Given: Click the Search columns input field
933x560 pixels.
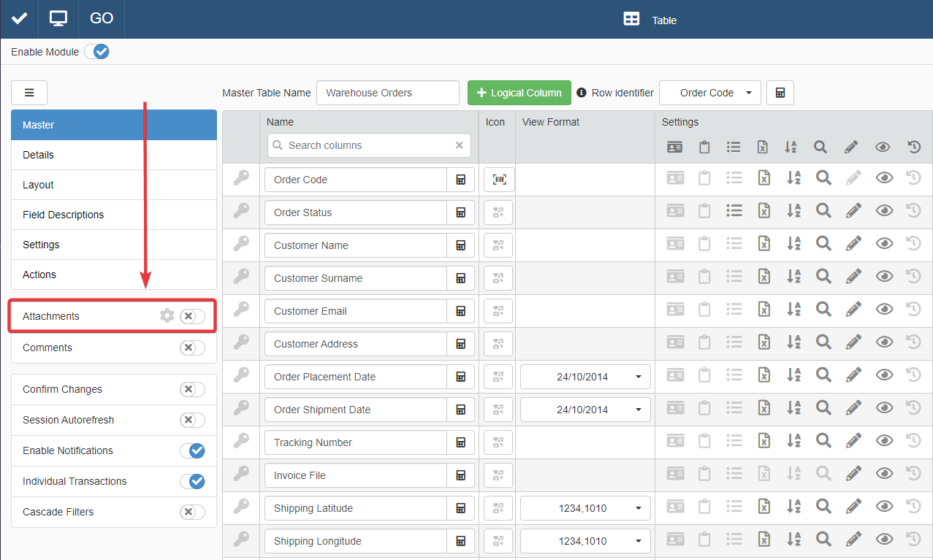Looking at the screenshot, I should (369, 145).
